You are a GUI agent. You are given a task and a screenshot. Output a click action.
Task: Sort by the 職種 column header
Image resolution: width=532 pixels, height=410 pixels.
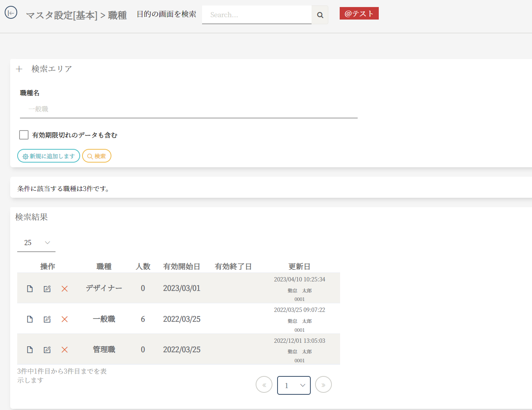pyautogui.click(x=104, y=267)
